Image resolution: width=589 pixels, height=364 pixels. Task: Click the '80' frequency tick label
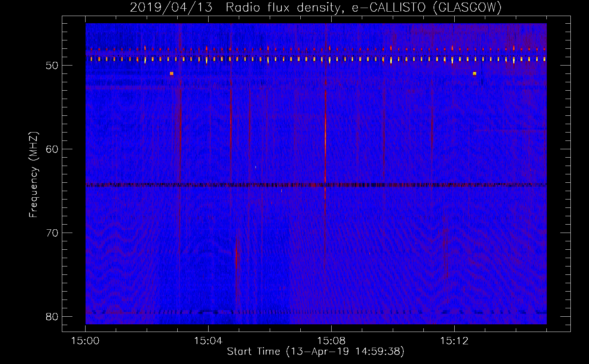(52, 317)
